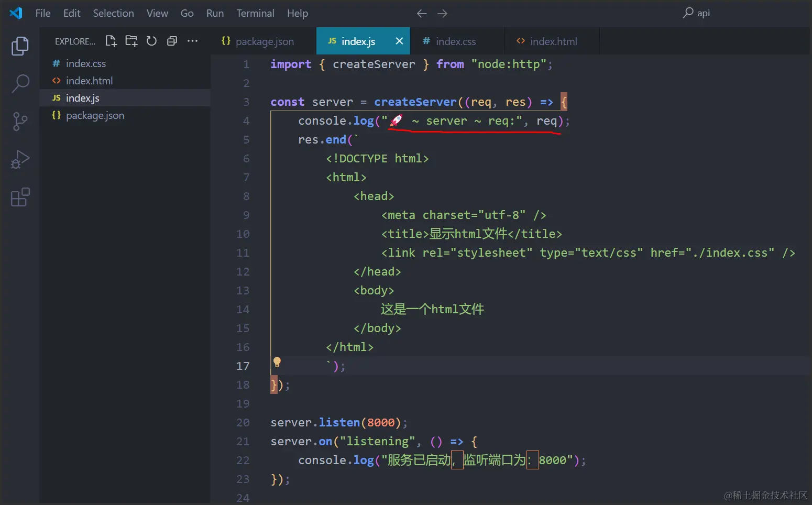Screen dimensions: 812x505
Task: Open Explorer more actions ellipsis menu
Action: (x=192, y=41)
